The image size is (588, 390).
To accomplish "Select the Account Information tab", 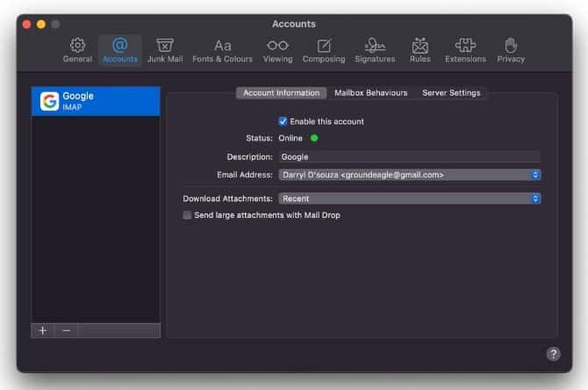I will tap(281, 93).
